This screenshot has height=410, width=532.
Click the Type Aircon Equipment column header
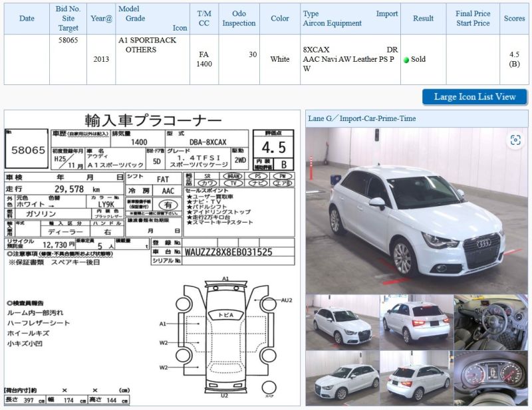pyautogui.click(x=350, y=19)
